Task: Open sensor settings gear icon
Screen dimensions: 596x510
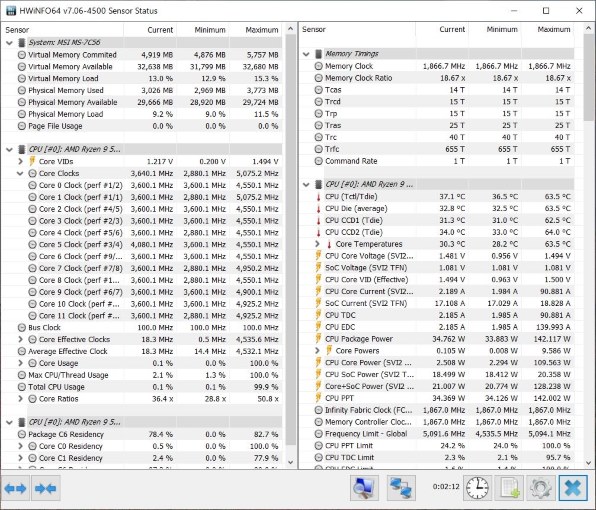Action: pyautogui.click(x=541, y=488)
